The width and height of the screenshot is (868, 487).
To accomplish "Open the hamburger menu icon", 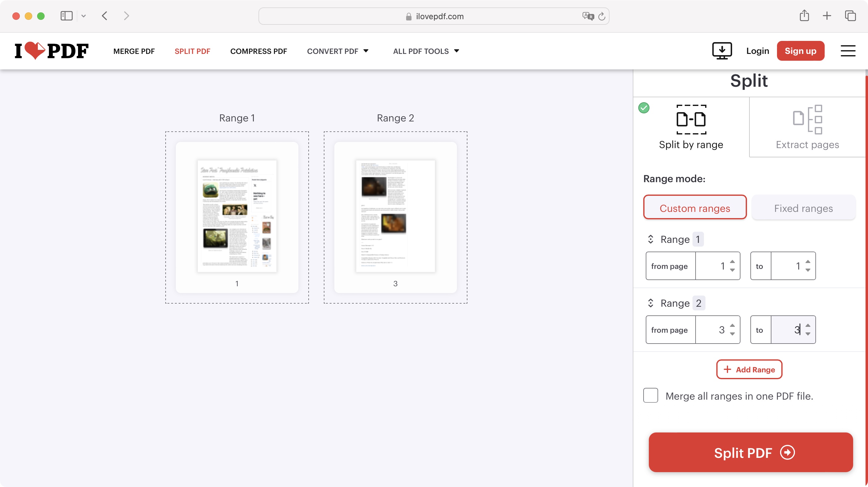I will point(848,51).
